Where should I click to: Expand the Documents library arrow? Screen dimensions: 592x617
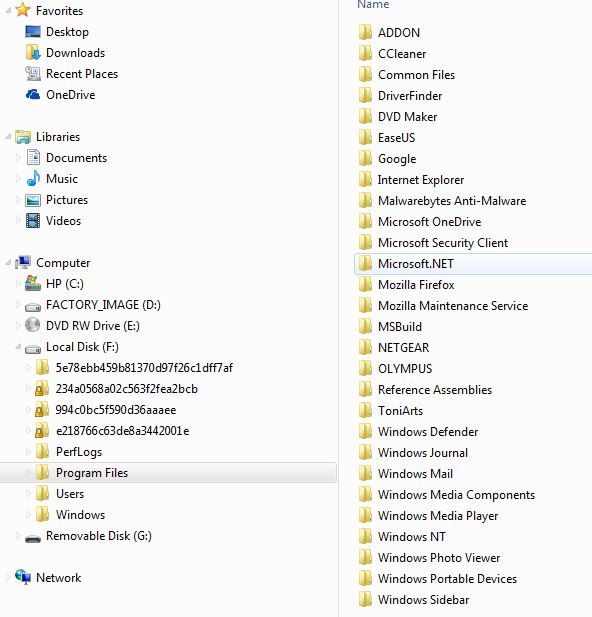18,158
